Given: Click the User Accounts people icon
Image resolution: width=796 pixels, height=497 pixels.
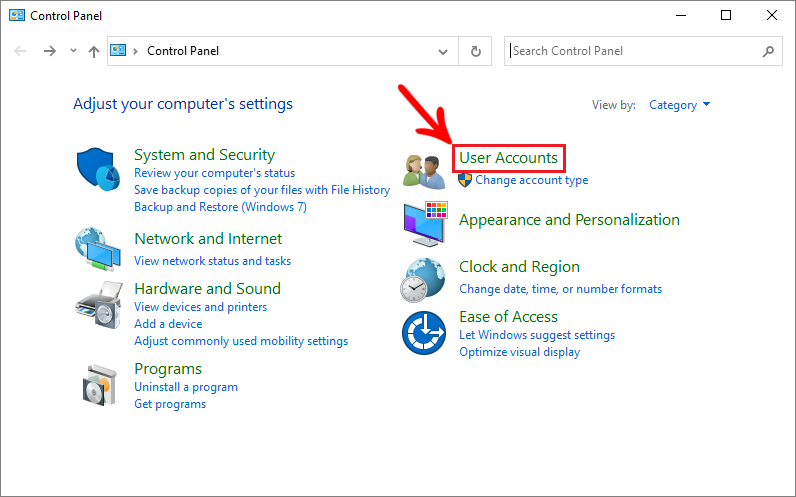Looking at the screenshot, I should pos(424,171).
